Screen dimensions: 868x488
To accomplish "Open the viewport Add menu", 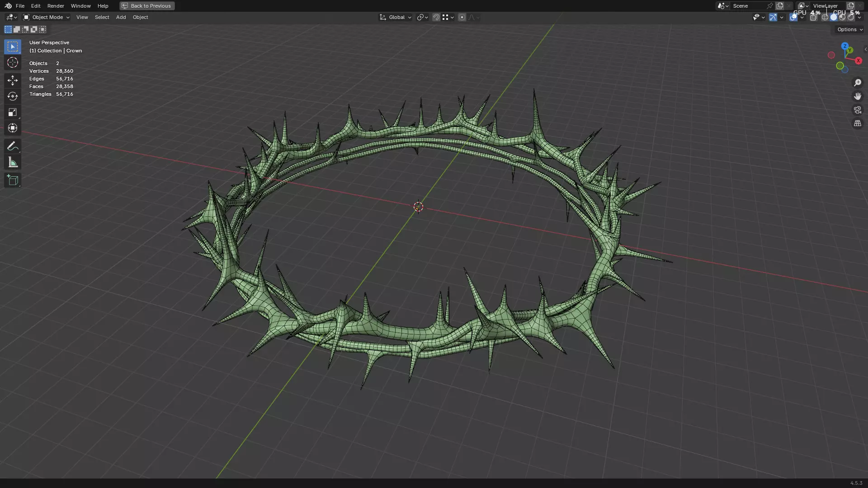I will tap(121, 17).
